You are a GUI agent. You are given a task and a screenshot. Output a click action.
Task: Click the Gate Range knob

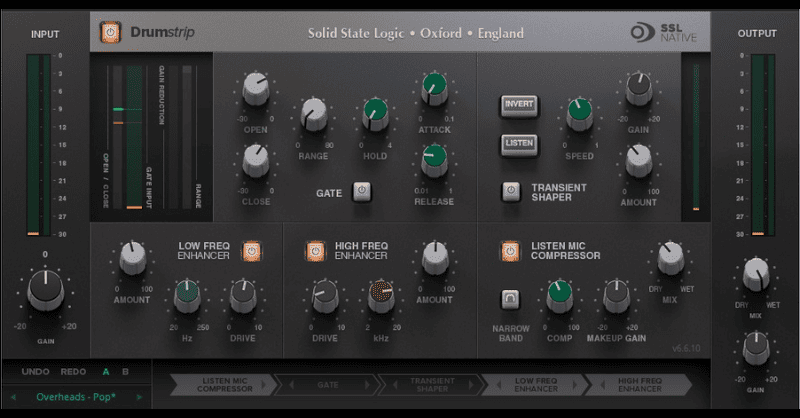[313, 115]
